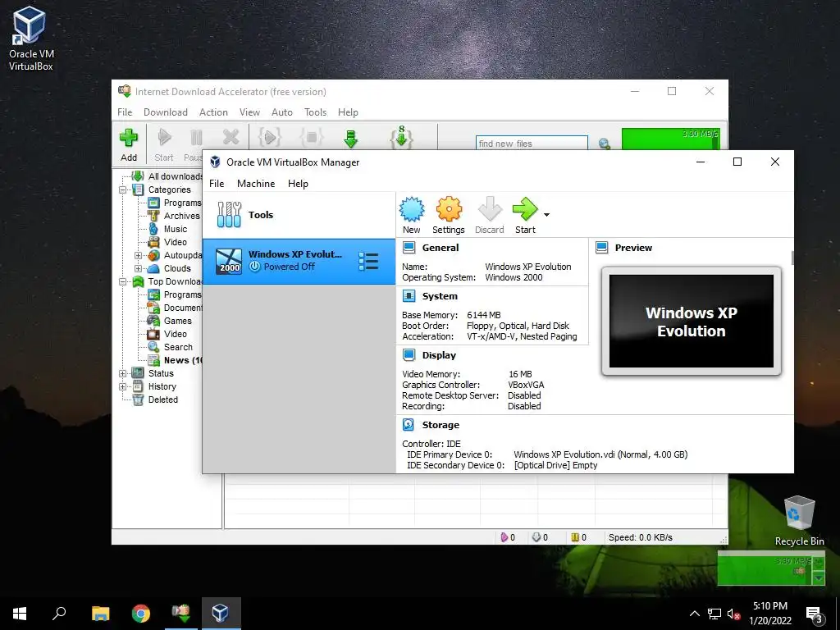Open VirtualBox File menu
This screenshot has height=630, width=840.
click(x=217, y=183)
